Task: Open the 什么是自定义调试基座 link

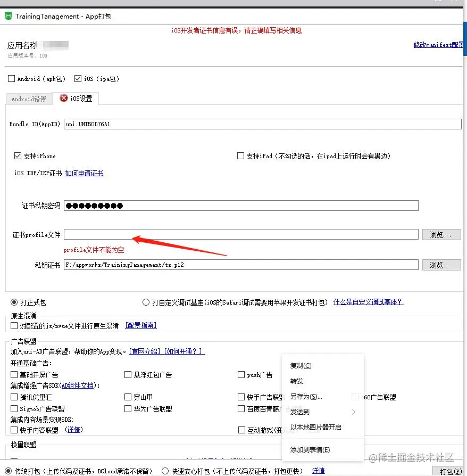Action: (368, 302)
